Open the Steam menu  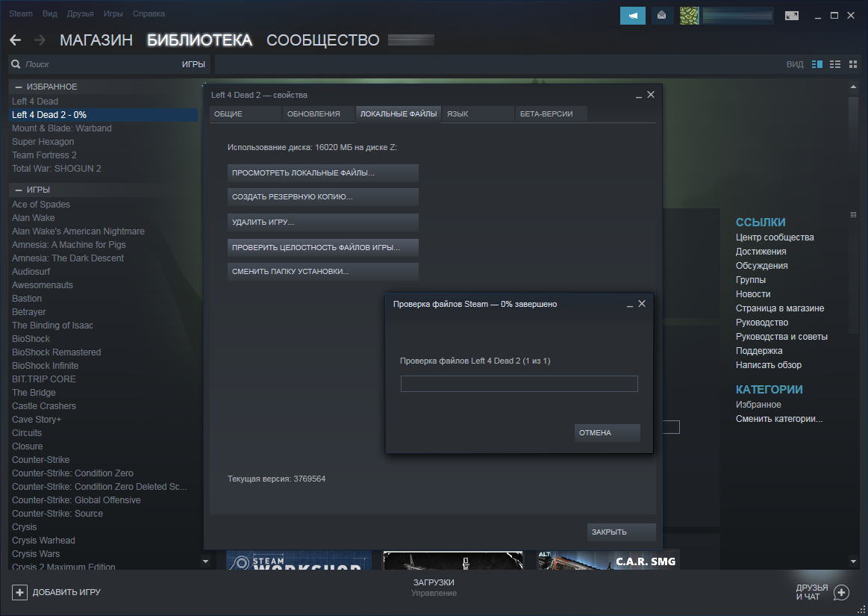pyautogui.click(x=20, y=13)
